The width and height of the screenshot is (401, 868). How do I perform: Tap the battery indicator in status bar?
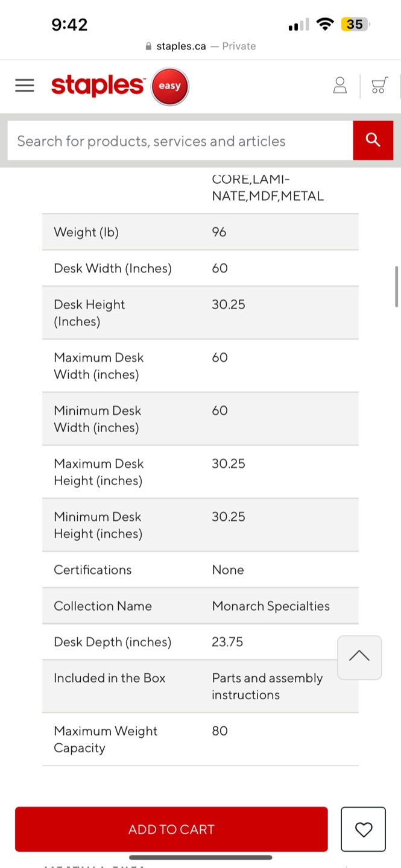355,24
